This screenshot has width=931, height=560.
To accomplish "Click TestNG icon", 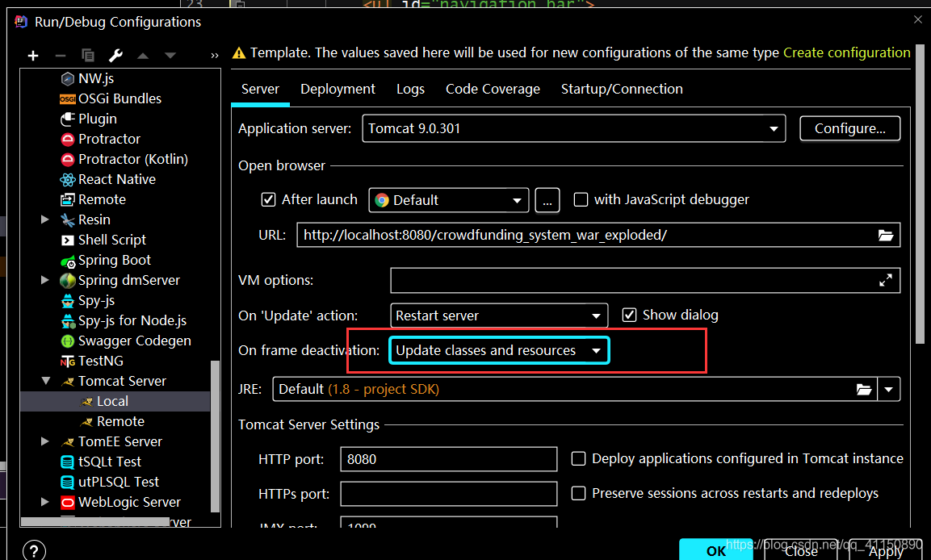I will point(68,361).
